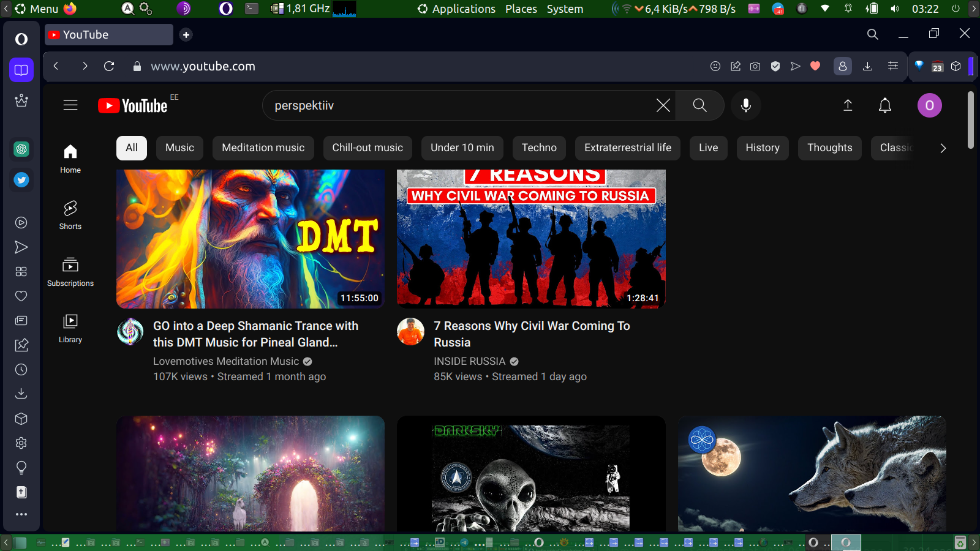This screenshot has height=551, width=980.
Task: Start voice search with the microphone
Action: (745, 105)
